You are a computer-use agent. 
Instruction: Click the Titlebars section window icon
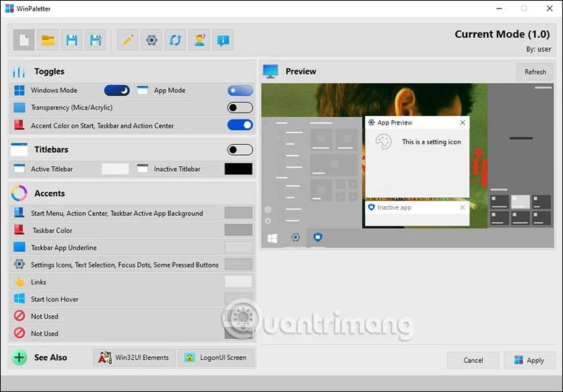pos(19,149)
